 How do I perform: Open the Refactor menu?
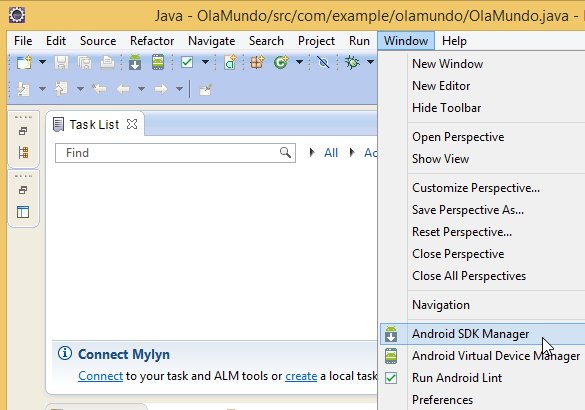tap(152, 41)
